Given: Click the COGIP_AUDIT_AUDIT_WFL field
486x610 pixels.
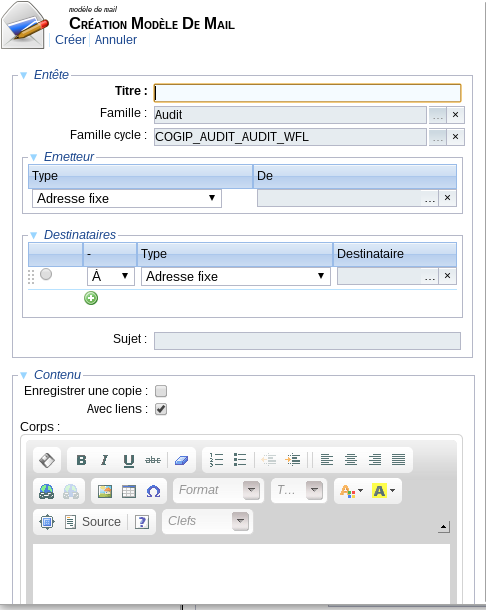Looking at the screenshot, I should (290, 137).
